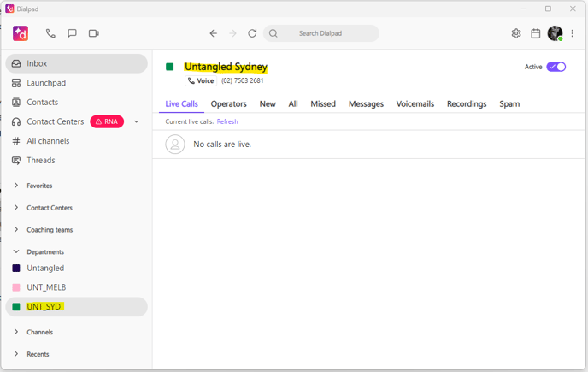The width and height of the screenshot is (588, 372).
Task: Open the three-dot more options menu
Action: click(x=573, y=33)
